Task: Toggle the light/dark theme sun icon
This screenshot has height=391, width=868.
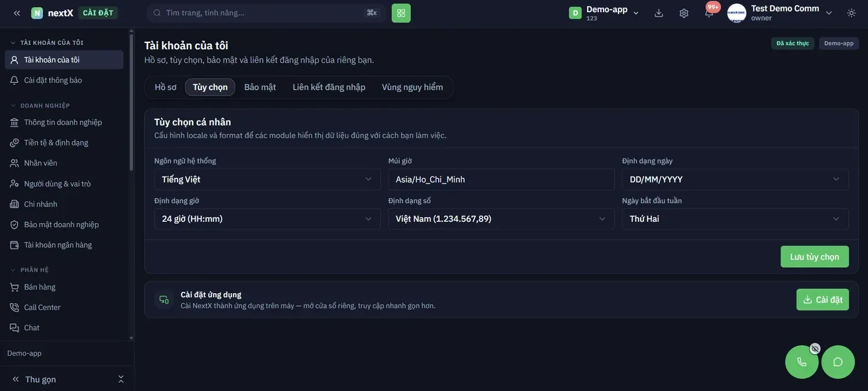Action: click(x=851, y=13)
